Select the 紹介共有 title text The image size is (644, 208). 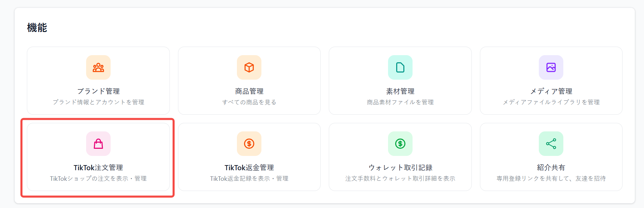pyautogui.click(x=551, y=167)
